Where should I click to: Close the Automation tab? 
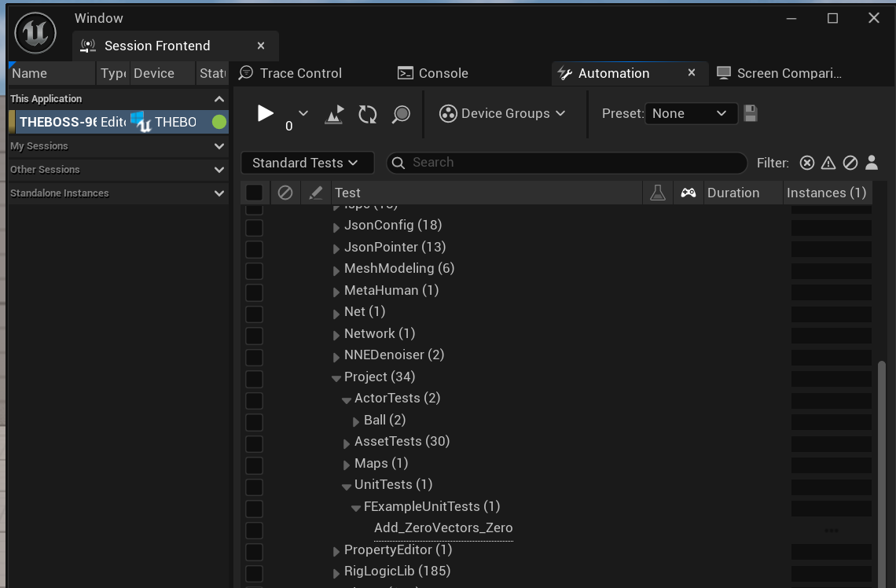pos(692,72)
